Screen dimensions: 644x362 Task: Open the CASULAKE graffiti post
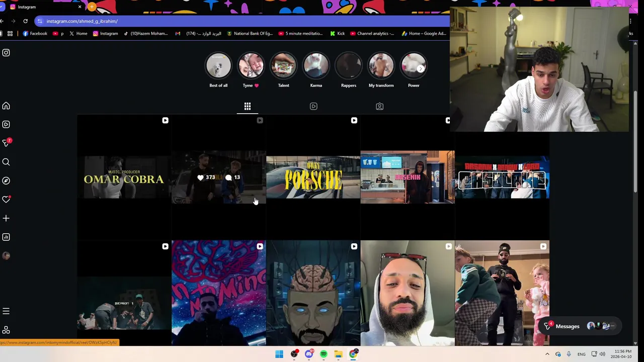[x=502, y=177]
